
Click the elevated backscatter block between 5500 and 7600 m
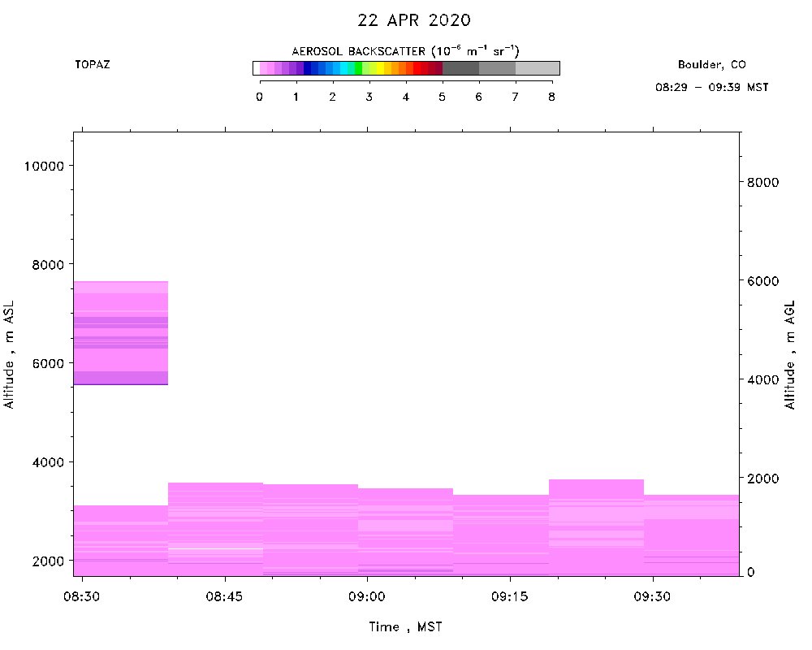[121, 333]
